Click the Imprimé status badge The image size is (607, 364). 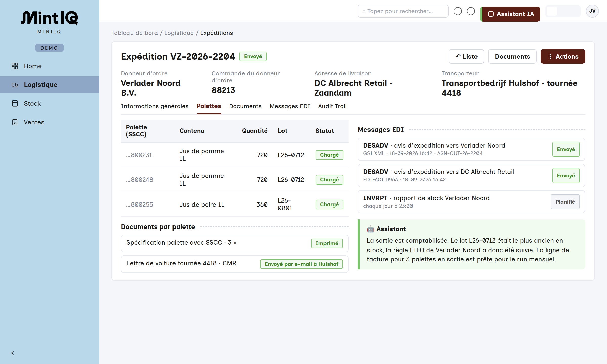pos(327,243)
